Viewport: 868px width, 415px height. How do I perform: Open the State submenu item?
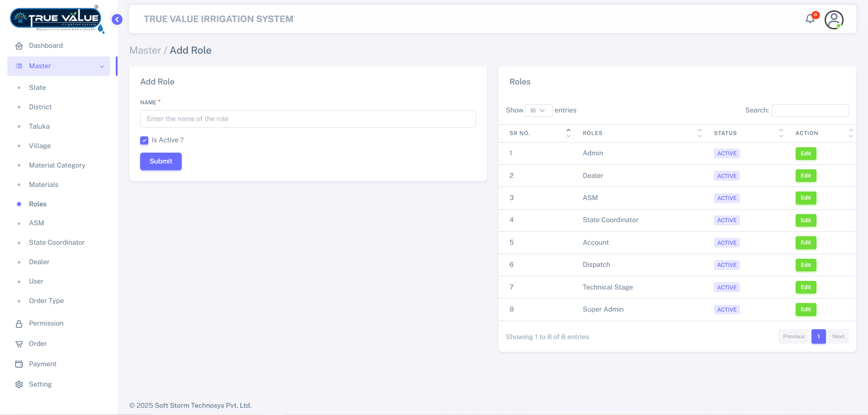pyautogui.click(x=37, y=88)
